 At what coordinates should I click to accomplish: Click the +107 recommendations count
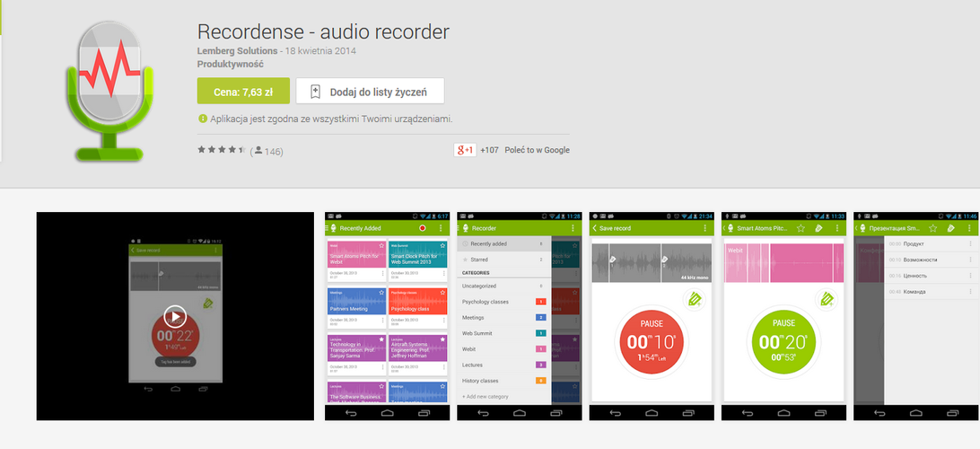tap(489, 150)
